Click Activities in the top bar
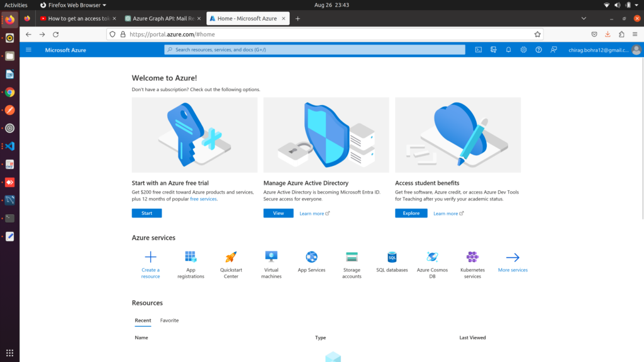Viewport: 644px width, 362px height. click(16, 5)
